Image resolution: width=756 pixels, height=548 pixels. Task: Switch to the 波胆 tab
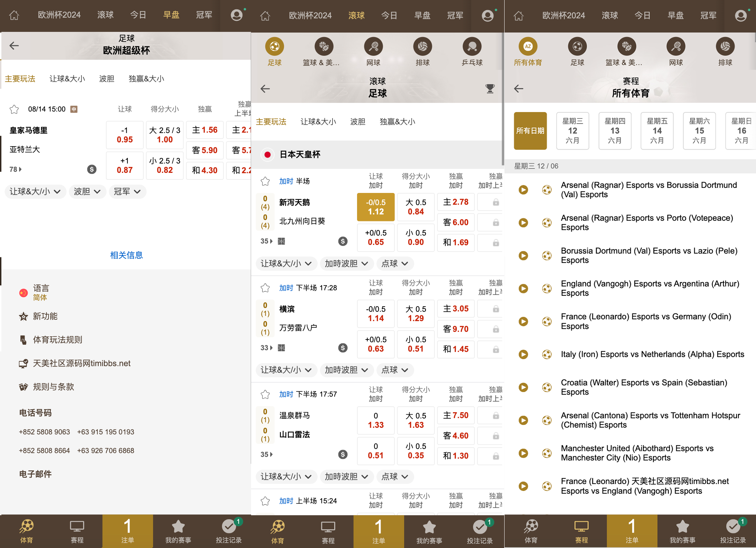pyautogui.click(x=107, y=79)
